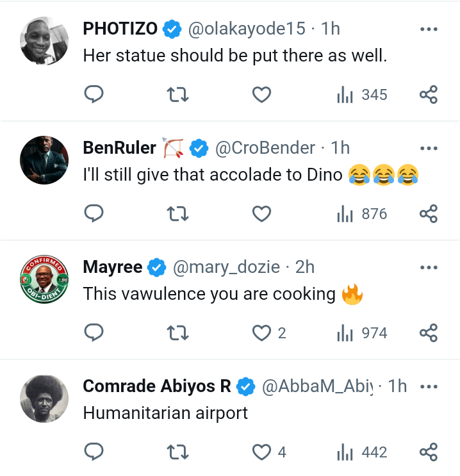
Task: Open more options on PHOTIZO's tweet
Action: 428,29
